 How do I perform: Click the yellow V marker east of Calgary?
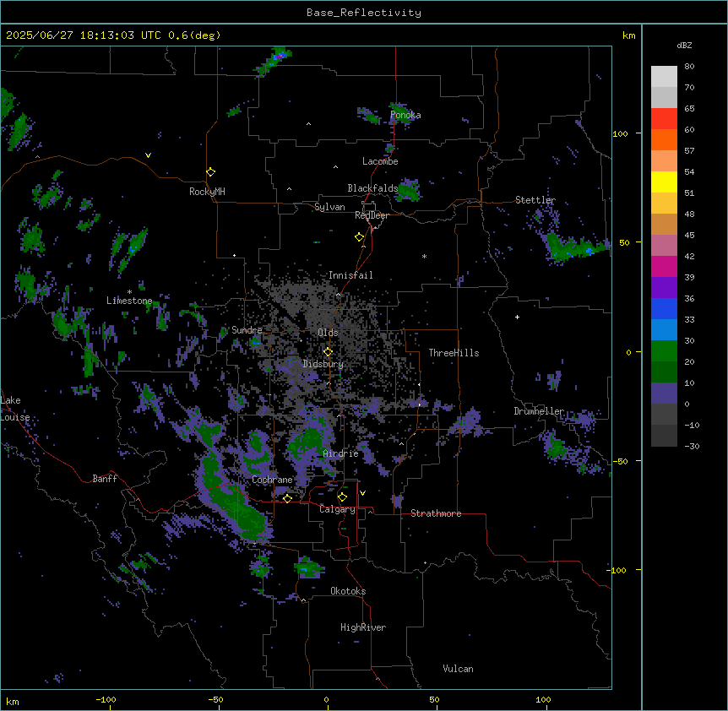pyautogui.click(x=362, y=493)
